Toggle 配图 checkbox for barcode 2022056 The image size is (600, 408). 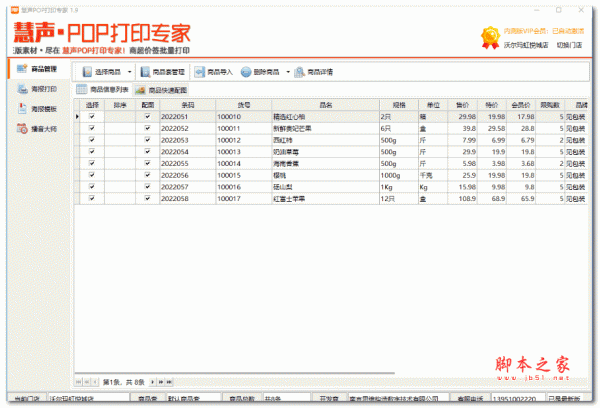pyautogui.click(x=147, y=175)
